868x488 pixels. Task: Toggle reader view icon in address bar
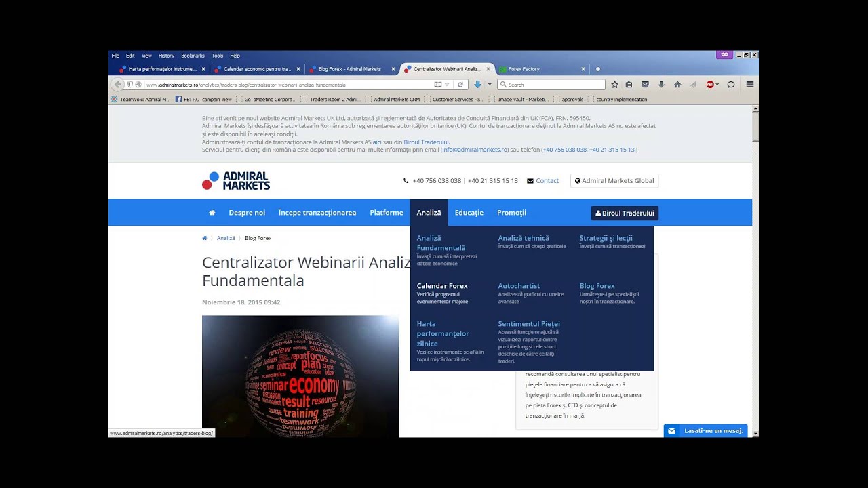pyautogui.click(x=438, y=85)
